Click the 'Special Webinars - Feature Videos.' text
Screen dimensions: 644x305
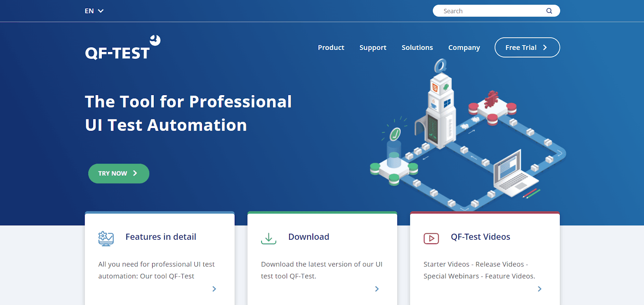click(x=479, y=276)
